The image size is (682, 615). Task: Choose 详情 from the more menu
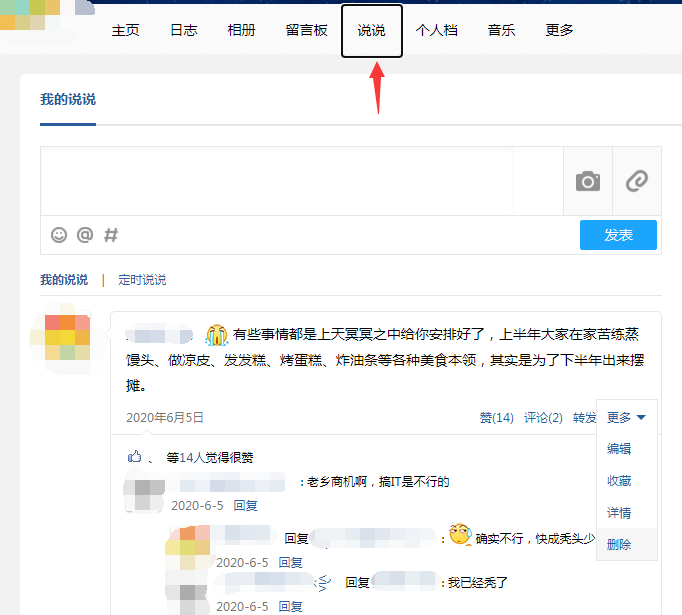[619, 513]
